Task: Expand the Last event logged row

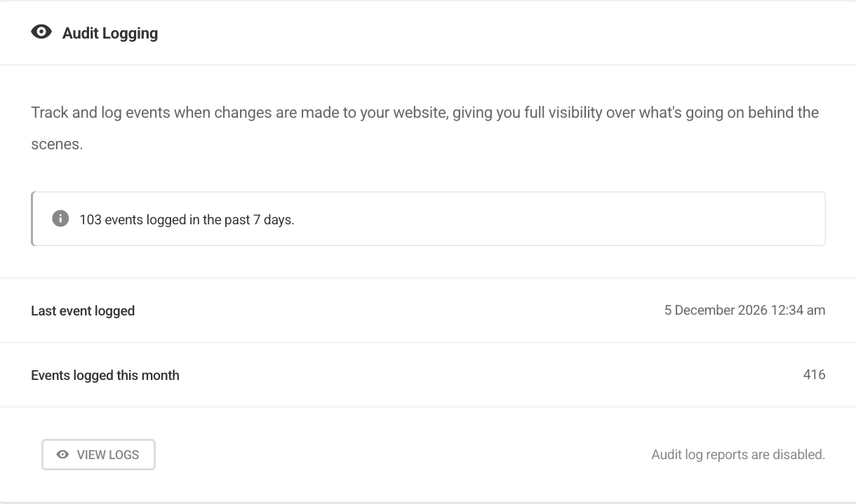Action: coord(428,310)
